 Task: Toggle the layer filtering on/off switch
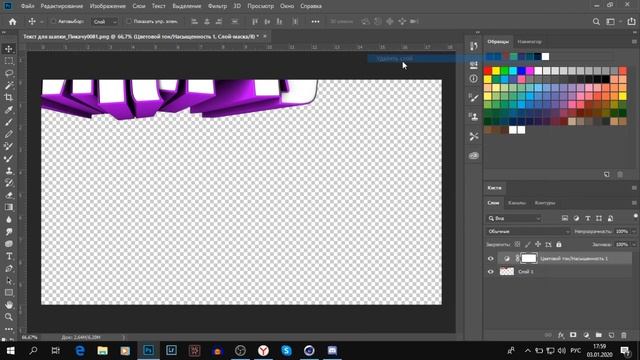point(636,217)
